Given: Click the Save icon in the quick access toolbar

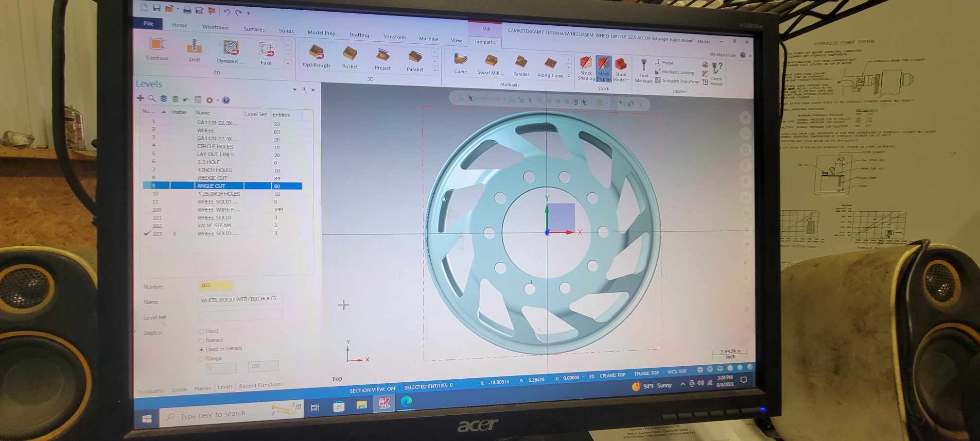Looking at the screenshot, I should (157, 8).
